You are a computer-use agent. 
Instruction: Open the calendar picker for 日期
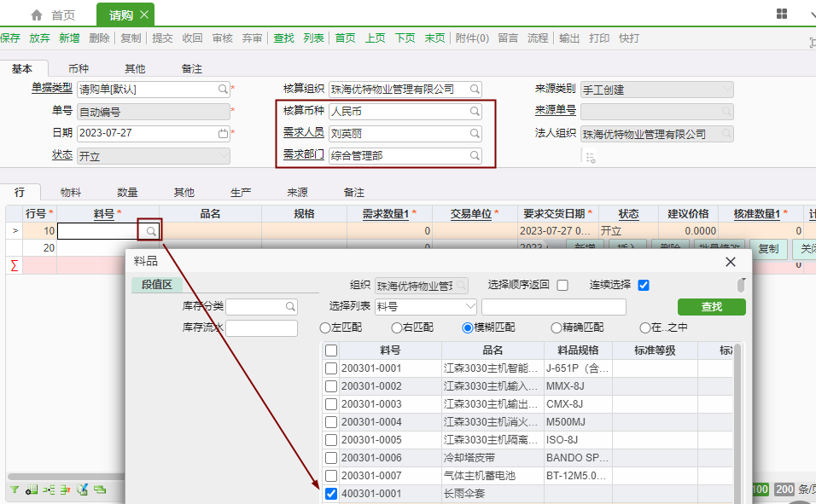pos(223,134)
